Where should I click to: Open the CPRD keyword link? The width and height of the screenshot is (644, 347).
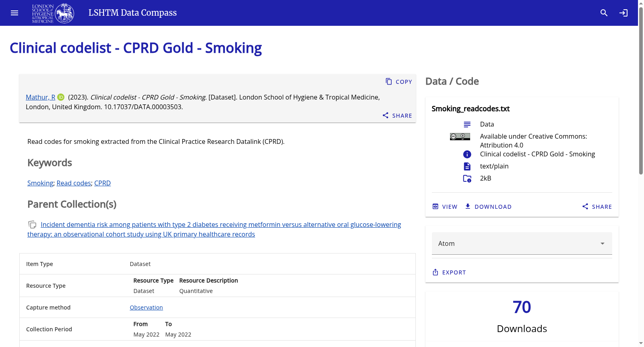(x=102, y=183)
